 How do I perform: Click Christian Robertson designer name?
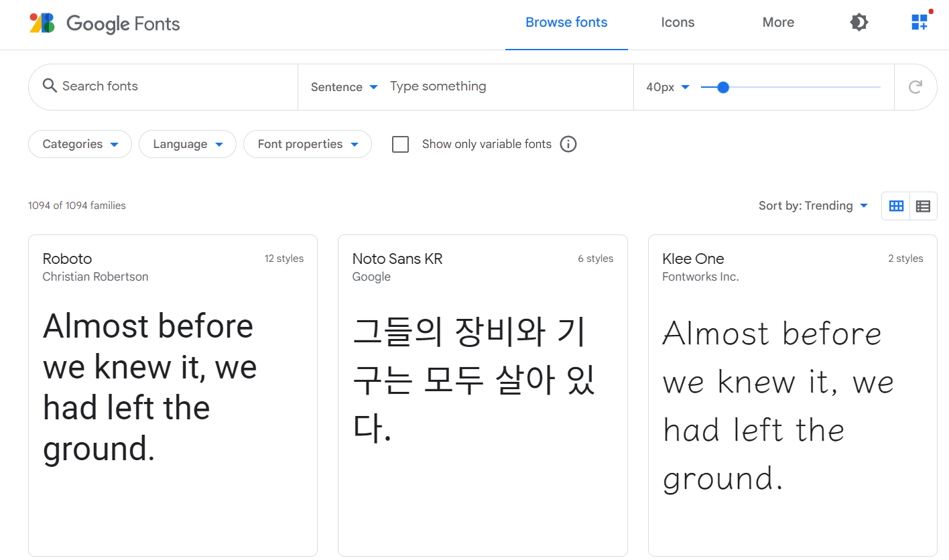point(95,277)
